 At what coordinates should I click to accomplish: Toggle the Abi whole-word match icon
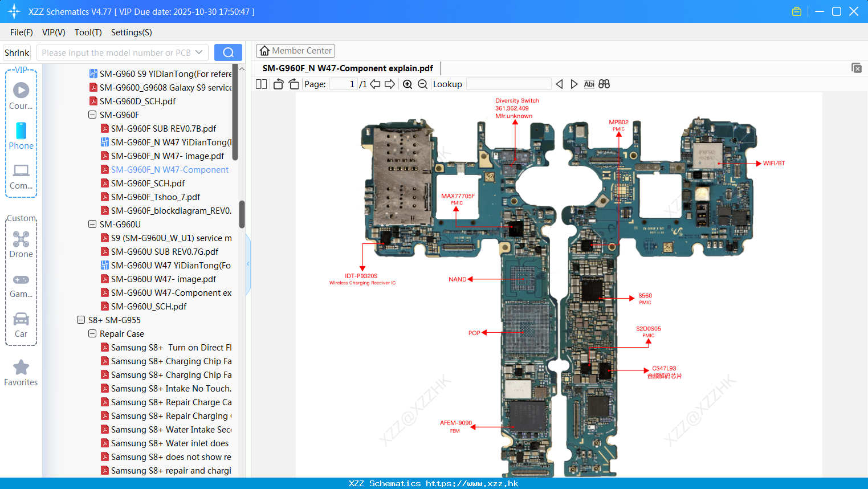589,84
